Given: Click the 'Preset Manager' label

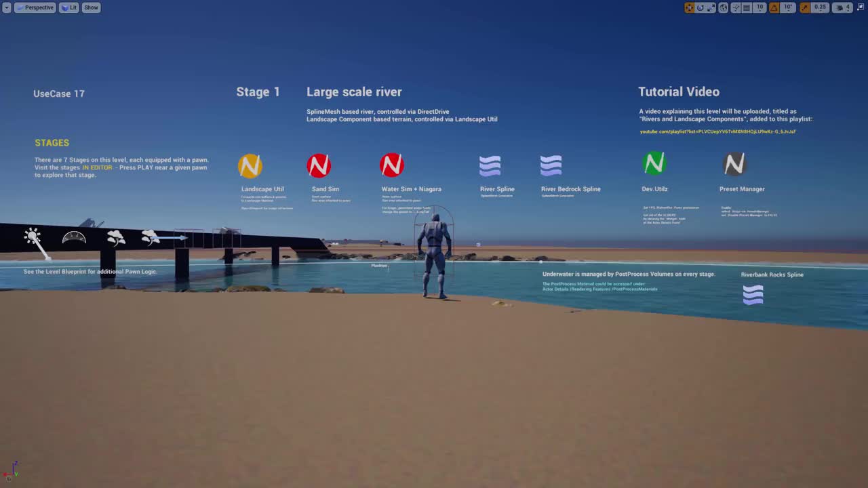Looking at the screenshot, I should click(x=742, y=189).
